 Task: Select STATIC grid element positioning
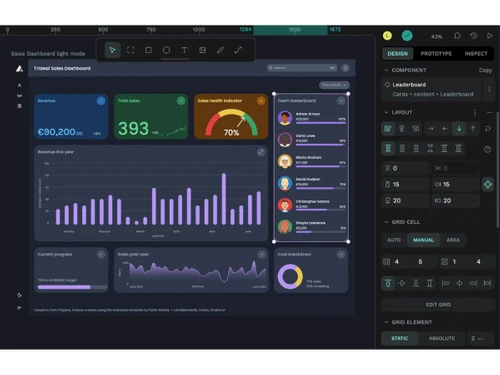coord(400,338)
